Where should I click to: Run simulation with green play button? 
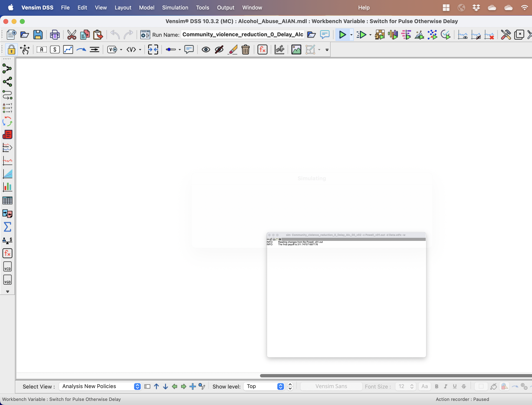[x=342, y=35]
